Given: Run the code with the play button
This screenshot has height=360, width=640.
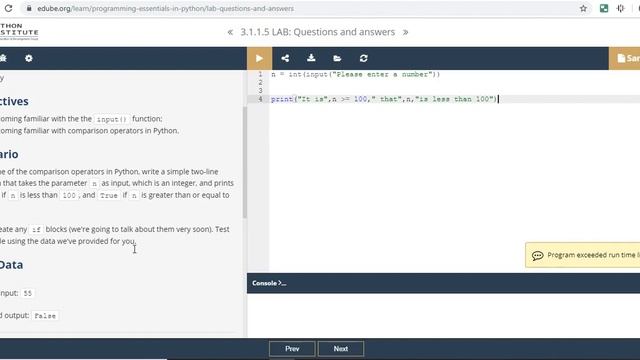Looking at the screenshot, I should [259, 58].
